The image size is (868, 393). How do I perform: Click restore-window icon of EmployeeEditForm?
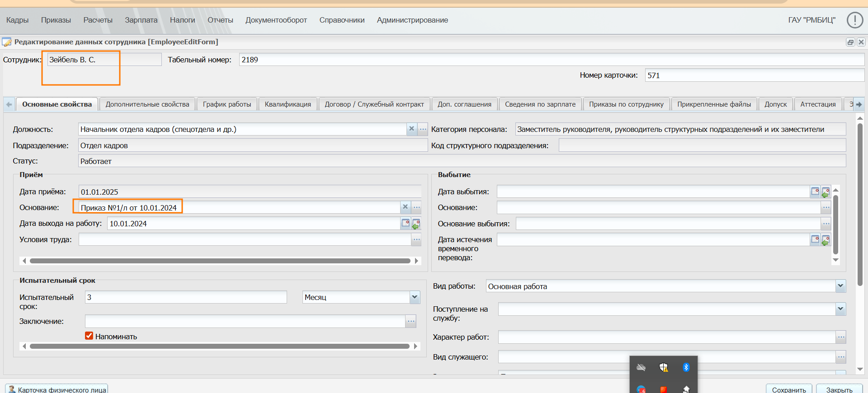(850, 42)
